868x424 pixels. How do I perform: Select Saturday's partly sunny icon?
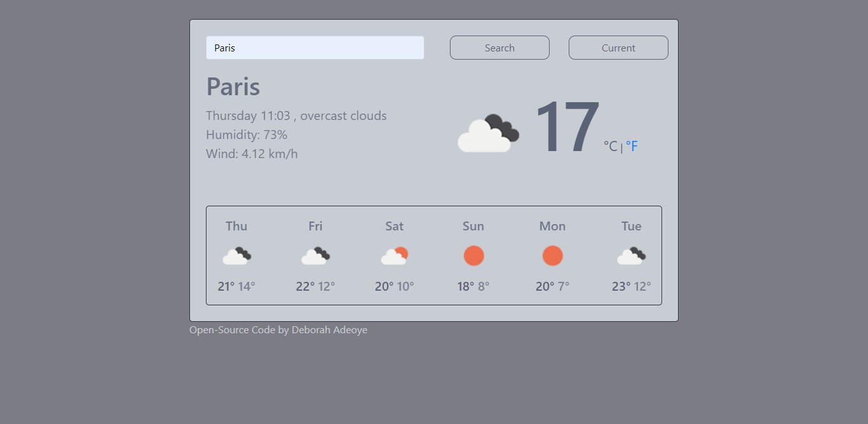395,256
